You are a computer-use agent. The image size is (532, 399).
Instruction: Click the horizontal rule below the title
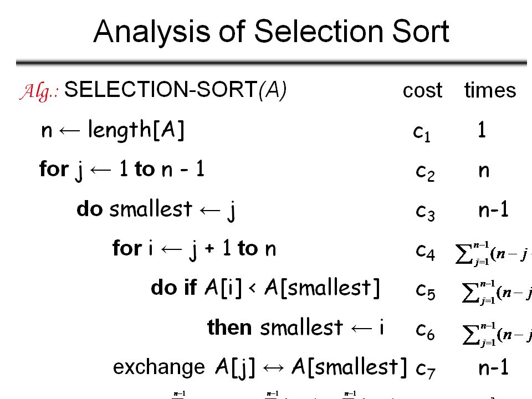pos(272,63)
